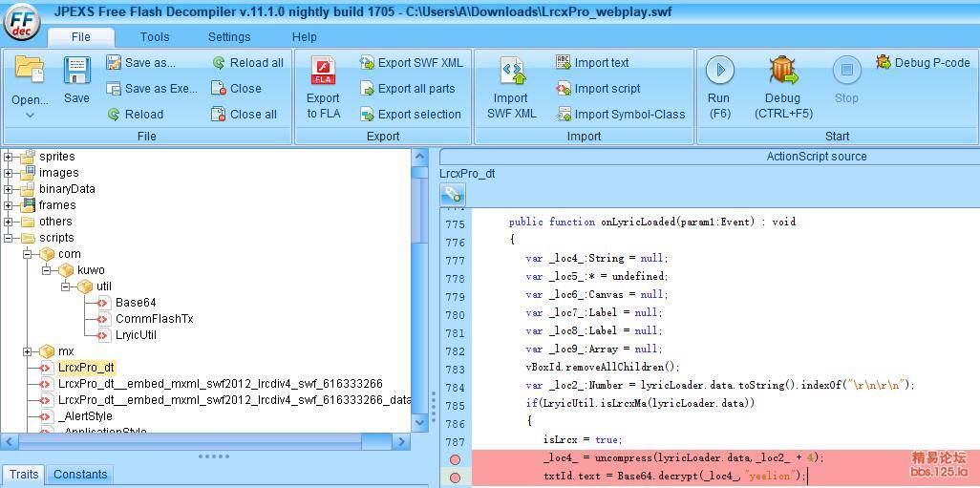Image resolution: width=980 pixels, height=488 pixels.
Task: Click tree horizontal scrollbar left arrow
Action: pos(10,442)
